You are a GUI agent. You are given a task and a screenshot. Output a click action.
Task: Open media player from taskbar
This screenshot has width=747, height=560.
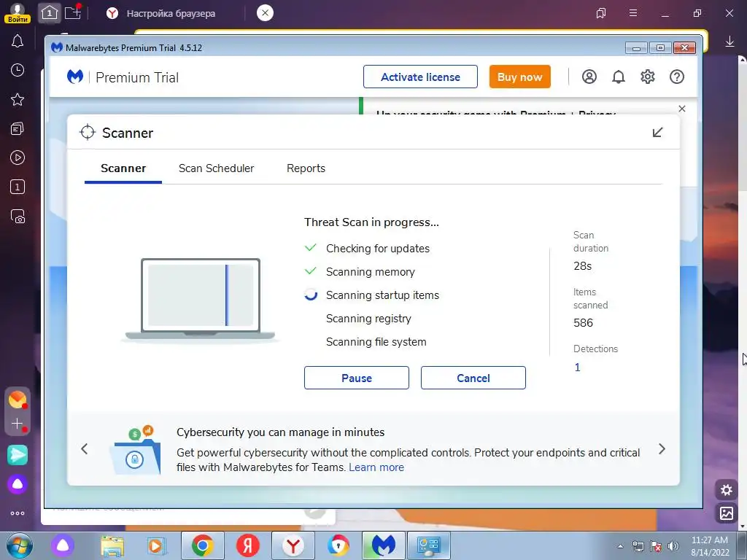pyautogui.click(x=156, y=546)
